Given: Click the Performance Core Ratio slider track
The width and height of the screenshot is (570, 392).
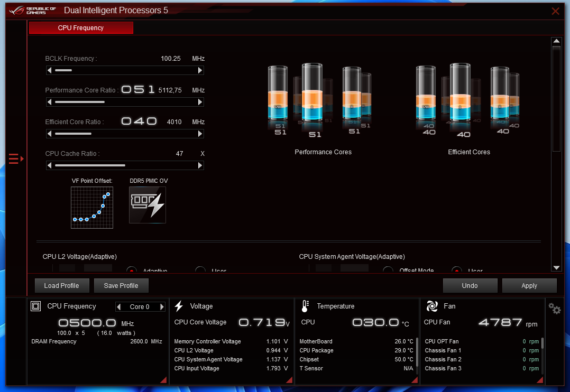Looking at the screenshot, I should tap(125, 102).
